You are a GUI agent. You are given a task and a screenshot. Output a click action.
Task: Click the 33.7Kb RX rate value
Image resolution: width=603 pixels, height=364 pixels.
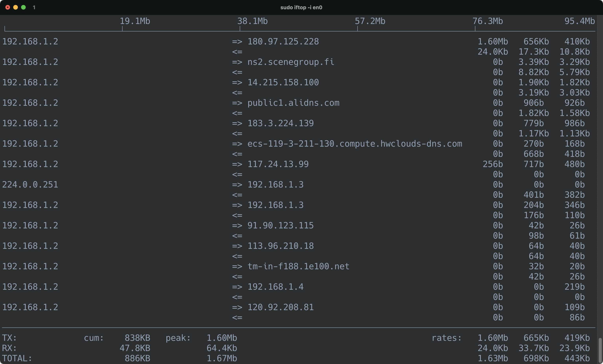pos(534,348)
